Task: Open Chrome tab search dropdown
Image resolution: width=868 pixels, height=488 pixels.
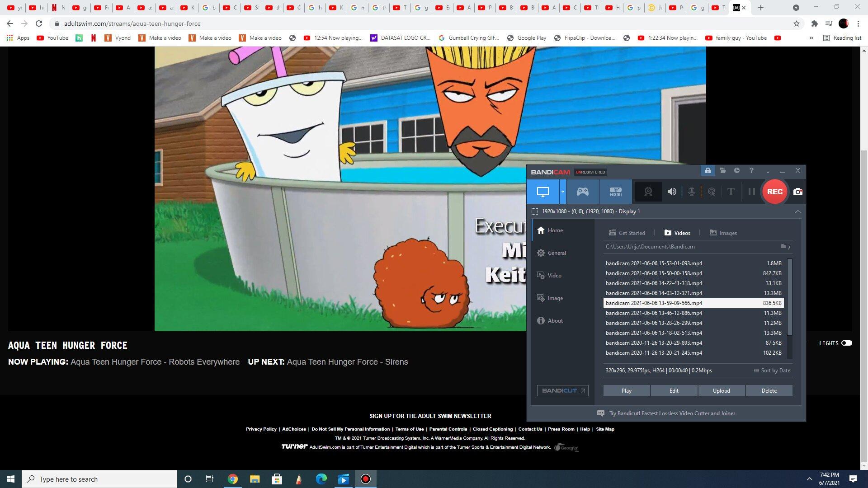Action: 796,8
